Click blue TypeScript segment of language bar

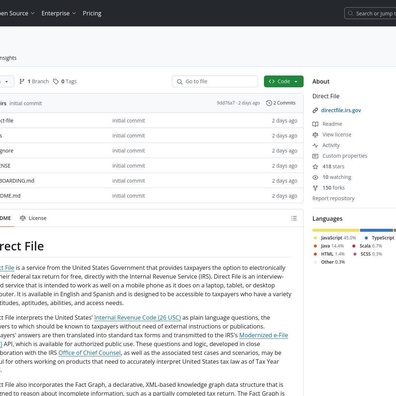pos(377,230)
